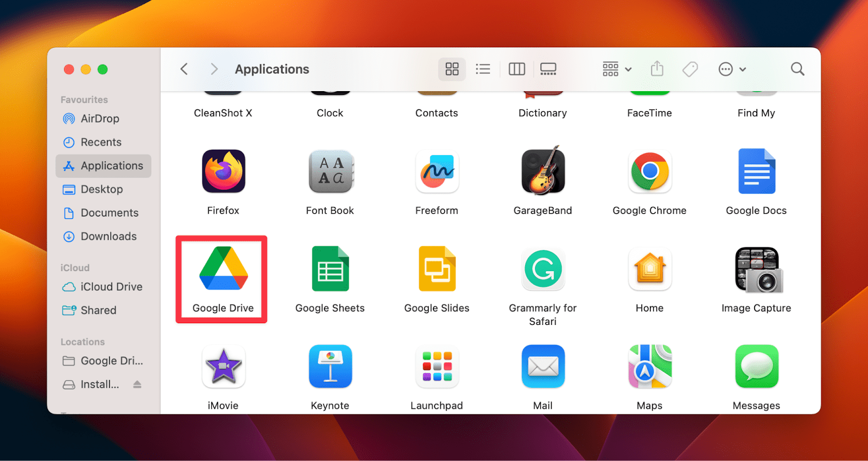The width and height of the screenshot is (868, 461).
Task: Select the Maps app icon
Action: coord(650,367)
